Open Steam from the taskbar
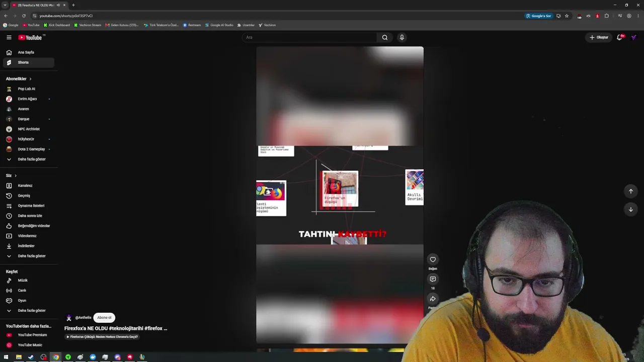The height and width of the screenshot is (362, 644). tap(31, 357)
